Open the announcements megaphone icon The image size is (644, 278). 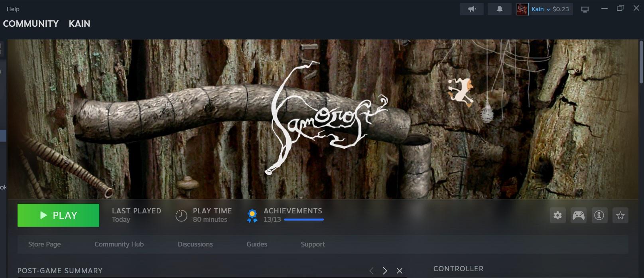tap(471, 9)
